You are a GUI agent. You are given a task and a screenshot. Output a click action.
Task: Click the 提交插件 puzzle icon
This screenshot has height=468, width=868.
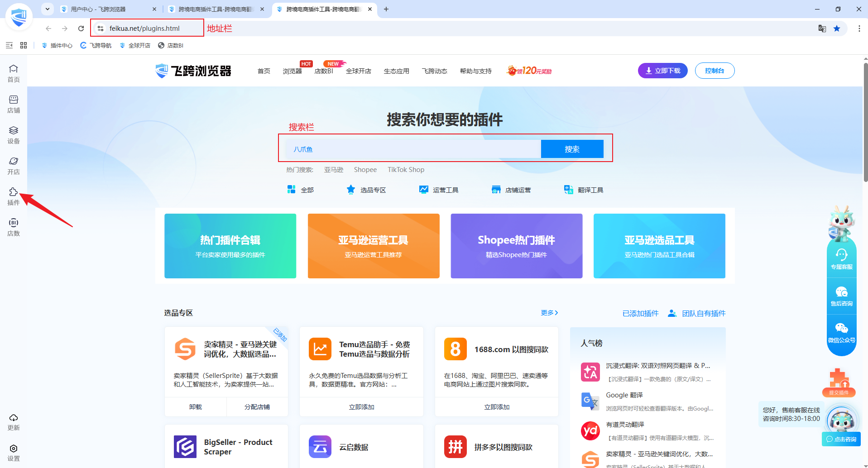click(x=839, y=383)
